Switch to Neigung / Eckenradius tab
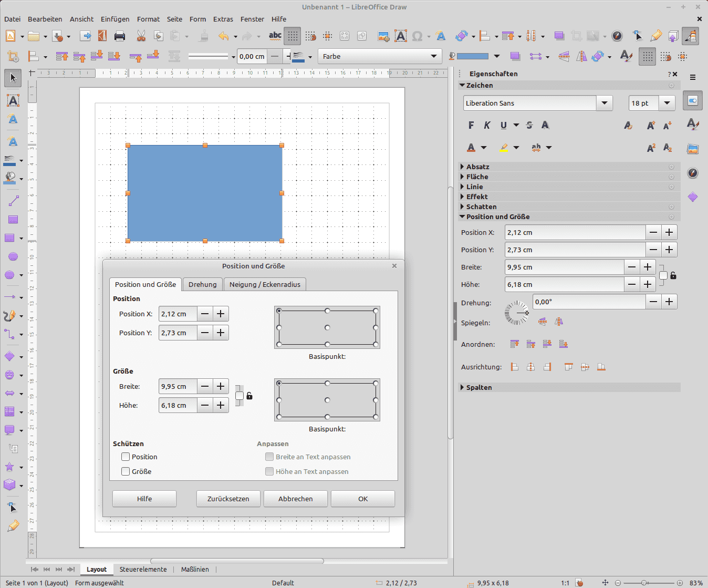 tap(265, 284)
